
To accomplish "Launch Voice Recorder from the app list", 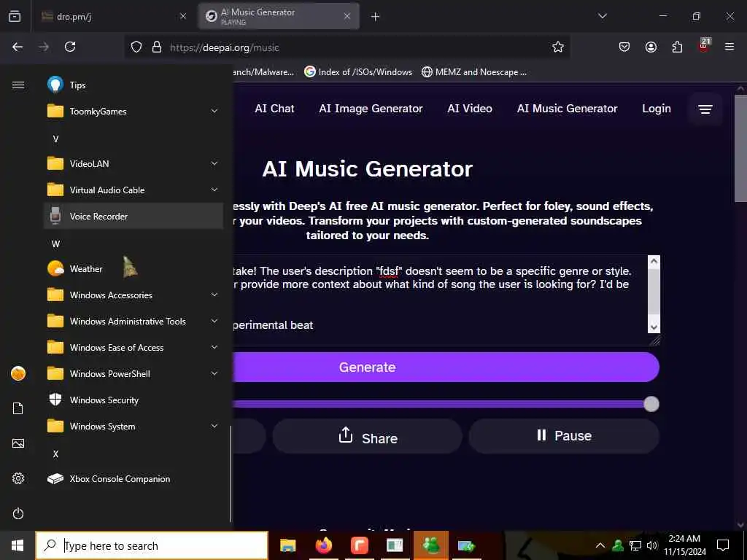I will pyautogui.click(x=133, y=216).
